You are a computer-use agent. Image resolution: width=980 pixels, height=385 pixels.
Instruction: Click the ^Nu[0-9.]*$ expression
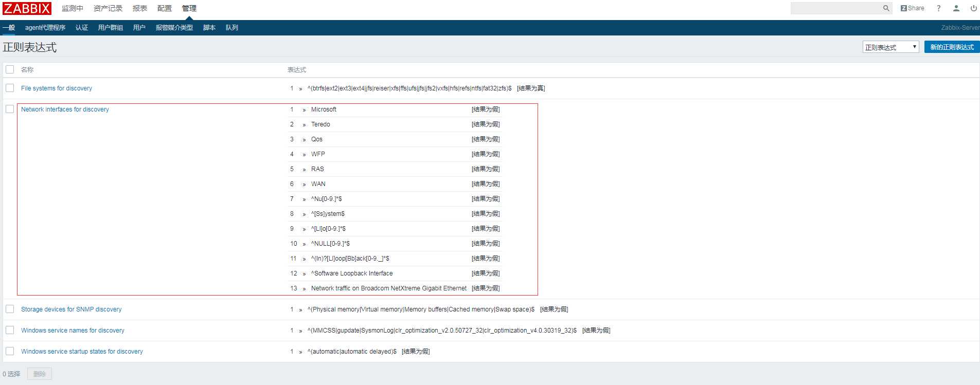(x=326, y=199)
